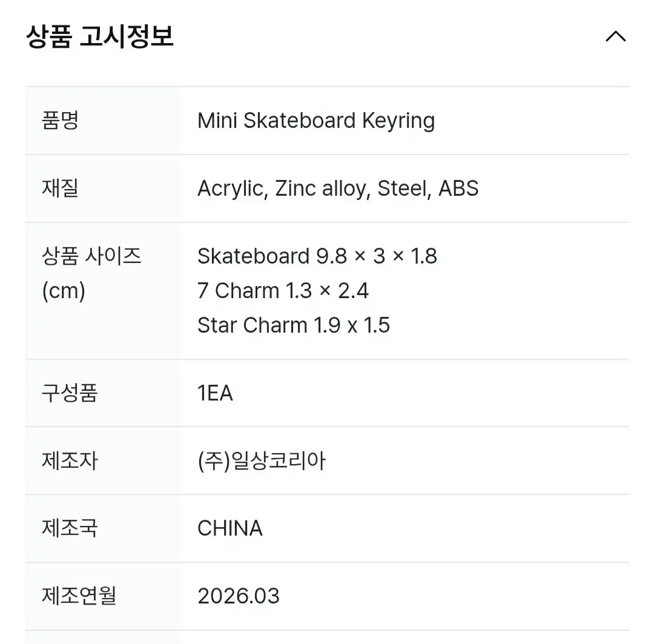The image size is (654, 644).
Task: Click the 제조국 row label
Action: 70,528
